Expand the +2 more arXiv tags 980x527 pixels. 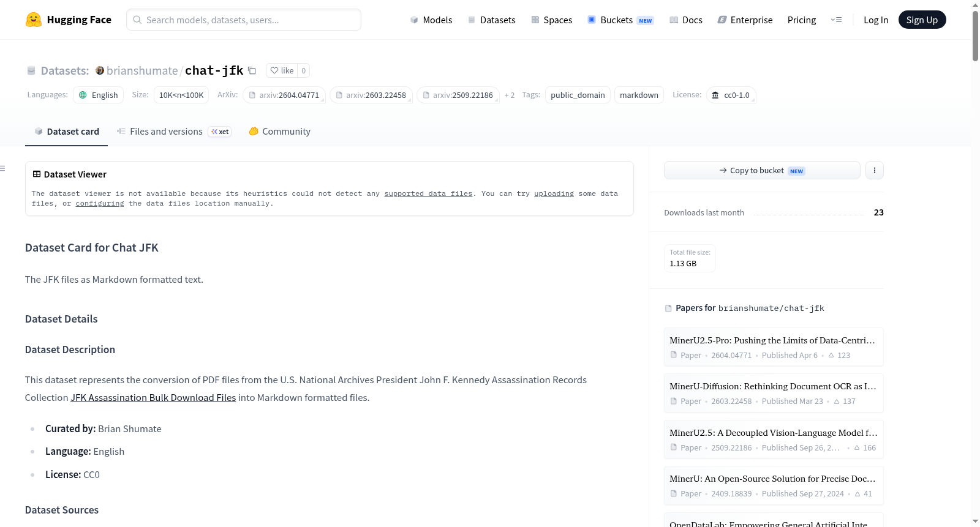510,95
